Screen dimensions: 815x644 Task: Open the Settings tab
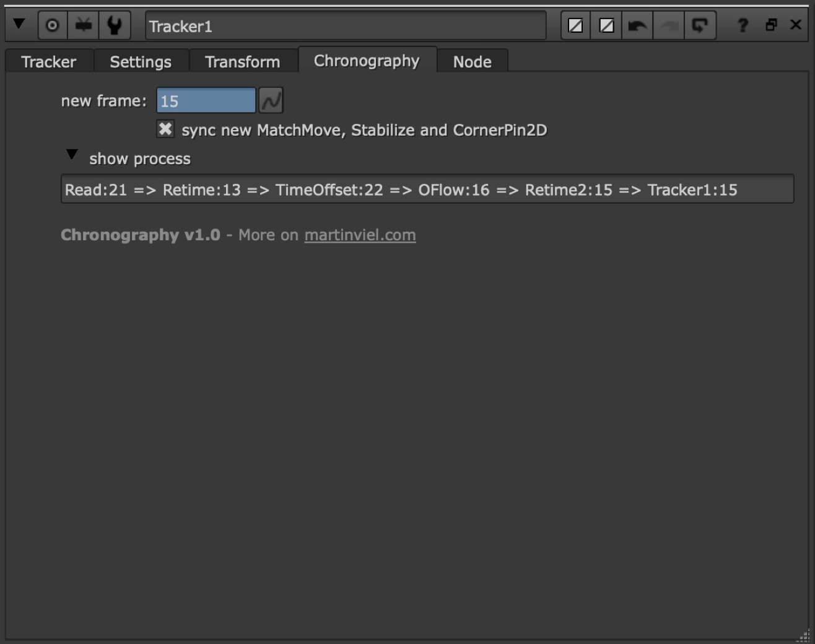(141, 61)
